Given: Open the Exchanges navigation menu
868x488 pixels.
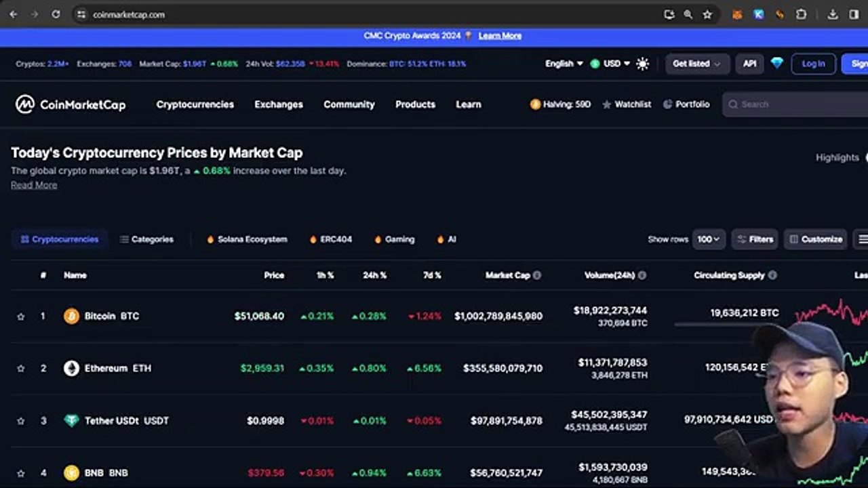Looking at the screenshot, I should pyautogui.click(x=279, y=104).
